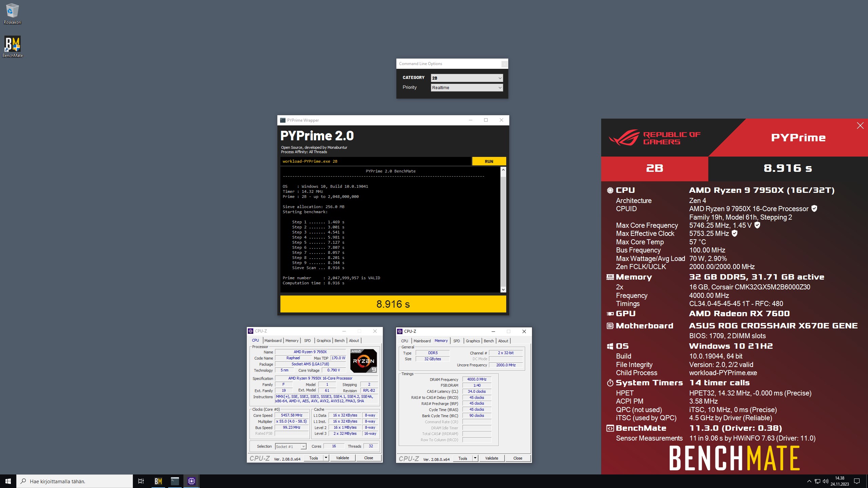Click Tools button in left CPU-Z
This screenshot has width=868, height=488.
[x=314, y=458]
